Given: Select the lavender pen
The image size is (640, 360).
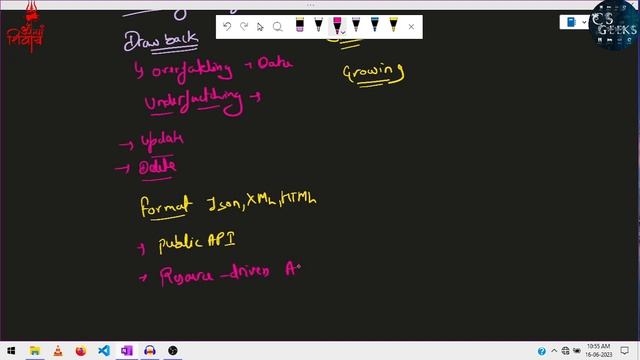Looking at the screenshot, I should click(356, 25).
